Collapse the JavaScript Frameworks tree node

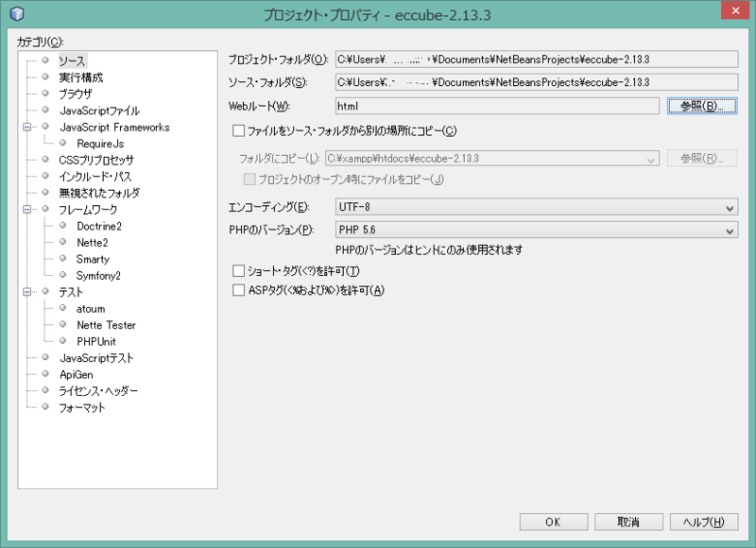(x=27, y=127)
